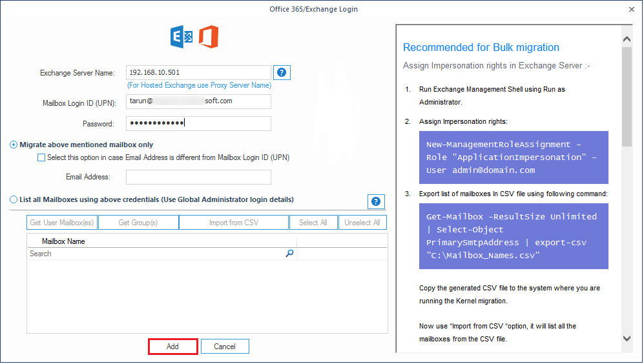
Task: Click 'Run Exchange Management Shell' step text
Action: click(492, 96)
